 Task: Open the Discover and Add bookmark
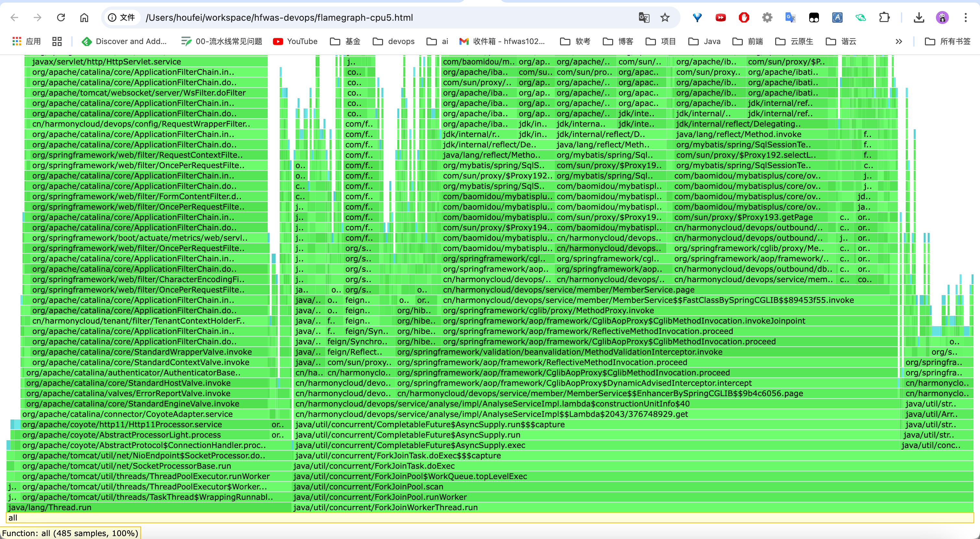124,41
